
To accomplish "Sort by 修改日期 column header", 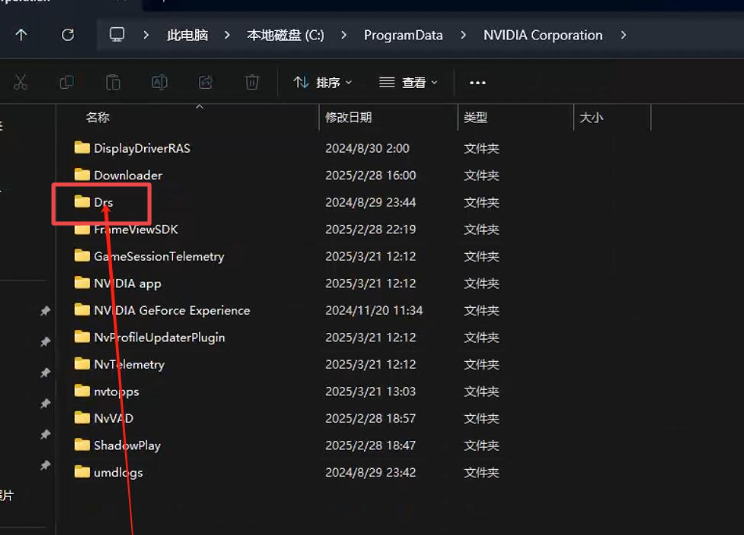I will coord(348,117).
